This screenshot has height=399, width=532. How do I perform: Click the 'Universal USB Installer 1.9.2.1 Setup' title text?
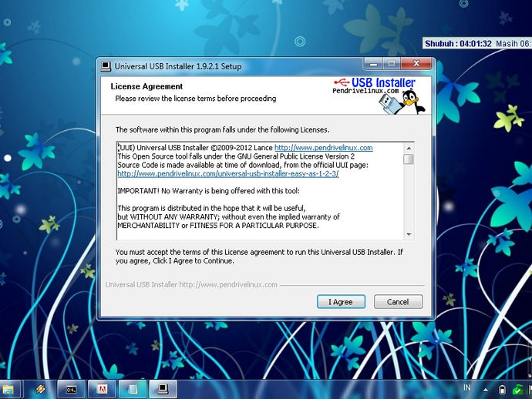pos(178,66)
